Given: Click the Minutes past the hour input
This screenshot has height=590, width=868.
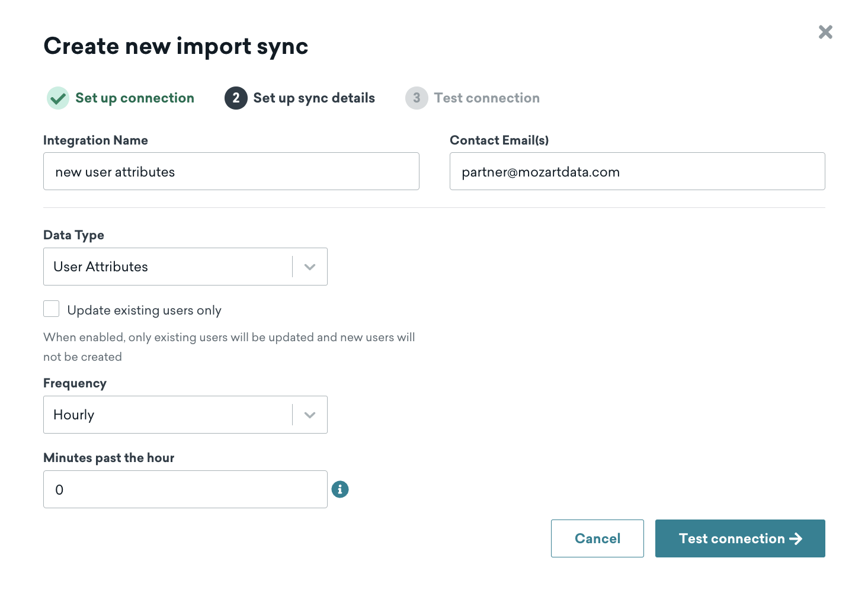Looking at the screenshot, I should [185, 489].
